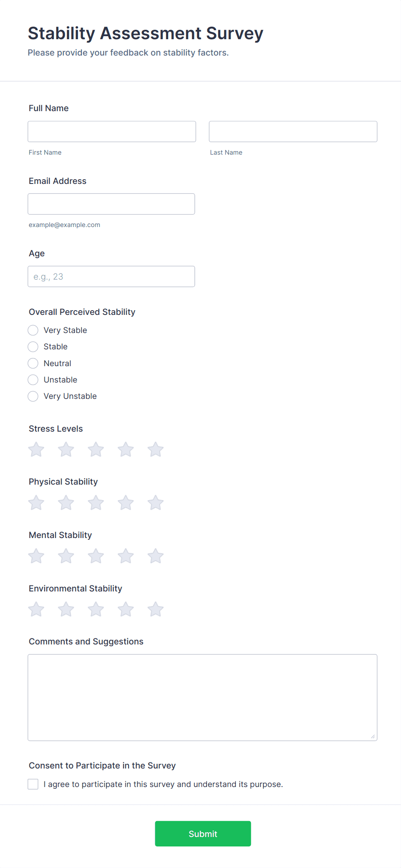Choose four stars for Mental Stability
Screen dimensions: 401x868
pos(125,556)
